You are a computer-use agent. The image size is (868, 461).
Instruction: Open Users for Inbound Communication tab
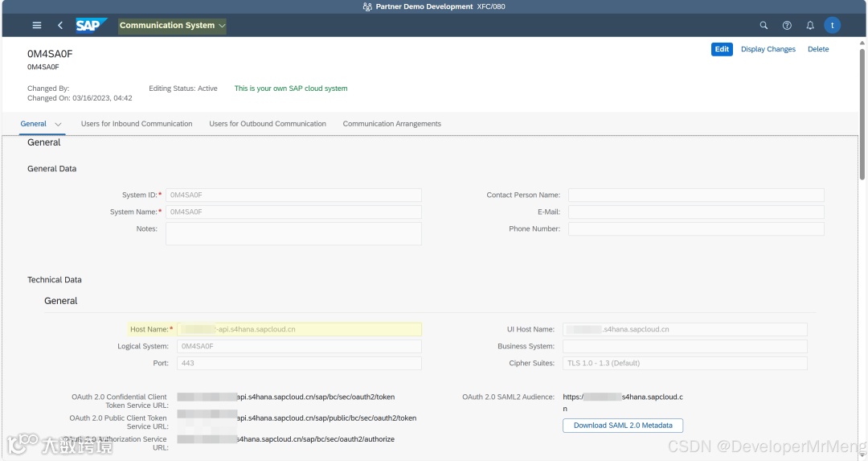click(137, 124)
